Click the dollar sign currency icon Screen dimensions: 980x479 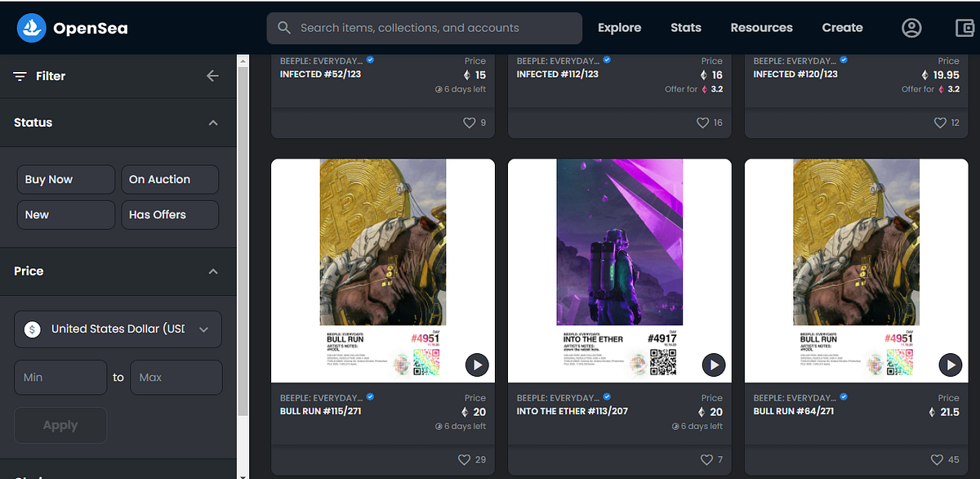(x=32, y=329)
